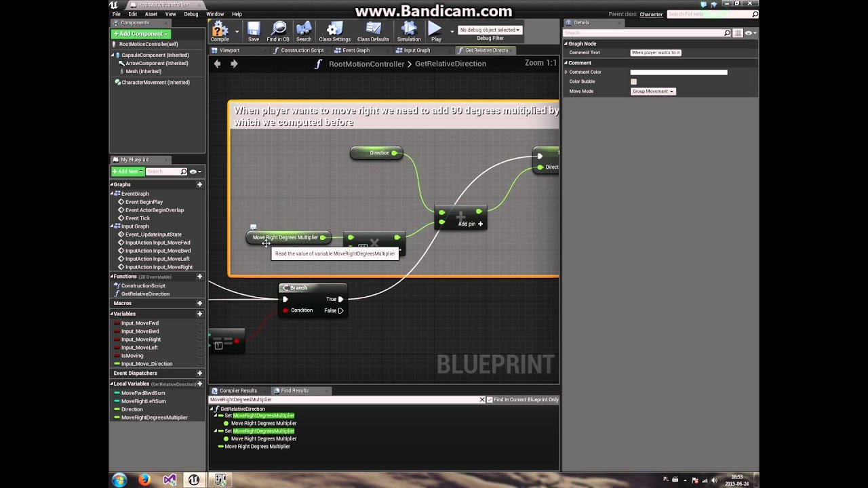Add a new graph with the Graphs plus icon
Screen dimensions: 868x488
199,184
